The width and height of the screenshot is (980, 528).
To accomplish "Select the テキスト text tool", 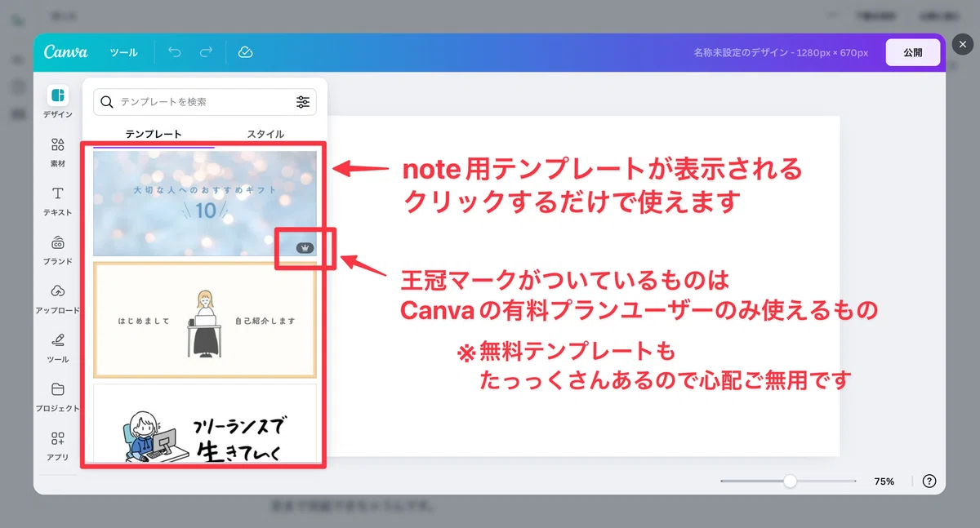I will point(57,194).
